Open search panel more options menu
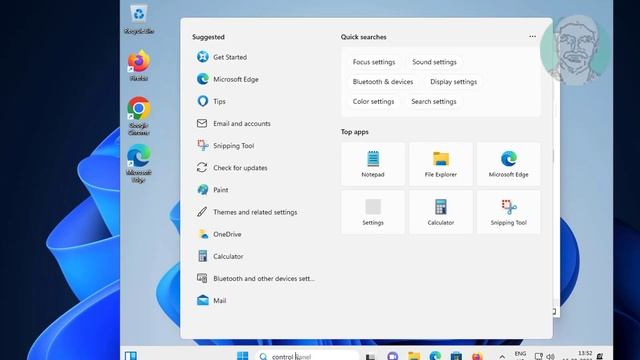 (532, 36)
